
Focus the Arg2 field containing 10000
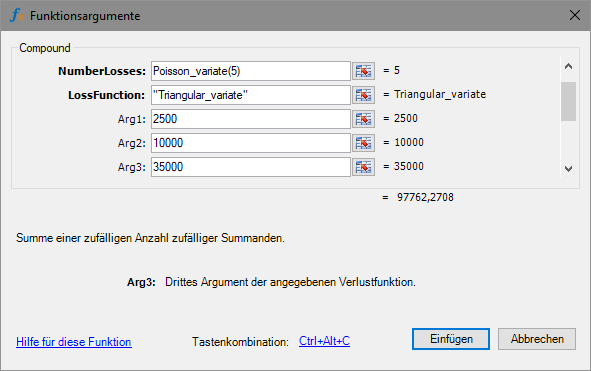[251, 143]
